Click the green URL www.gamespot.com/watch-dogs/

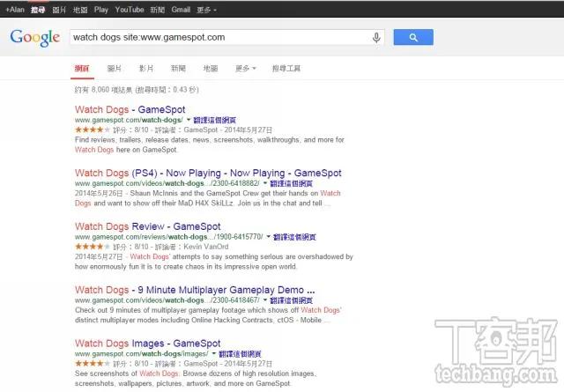click(x=129, y=120)
